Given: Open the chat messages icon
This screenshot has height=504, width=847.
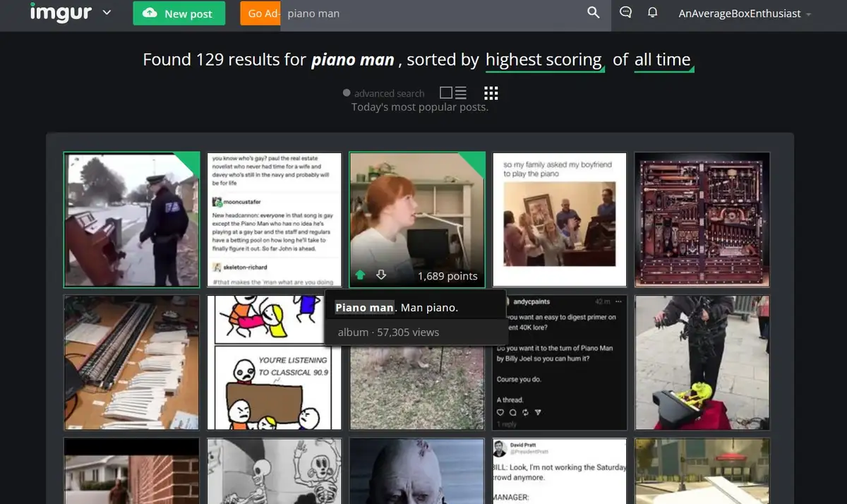Looking at the screenshot, I should [x=625, y=13].
